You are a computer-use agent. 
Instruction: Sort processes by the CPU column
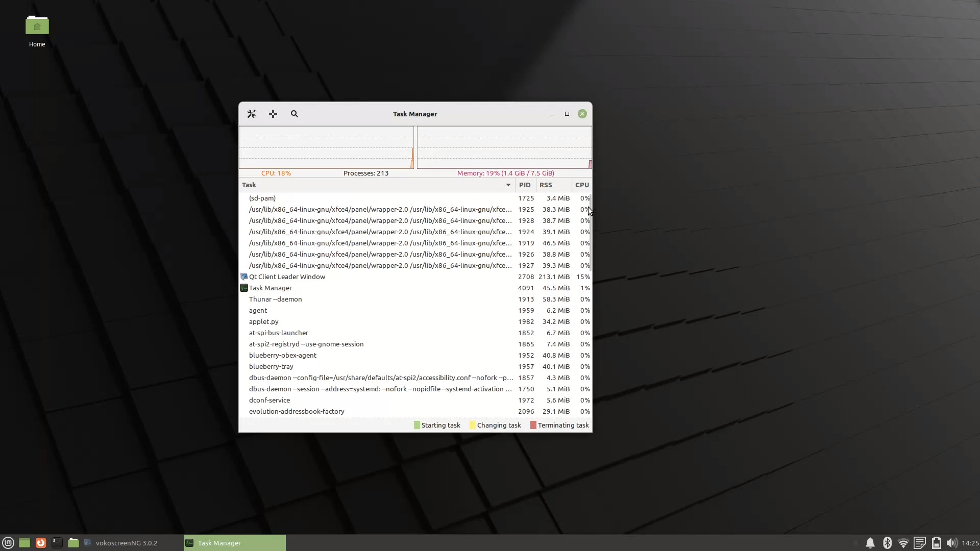click(x=582, y=185)
